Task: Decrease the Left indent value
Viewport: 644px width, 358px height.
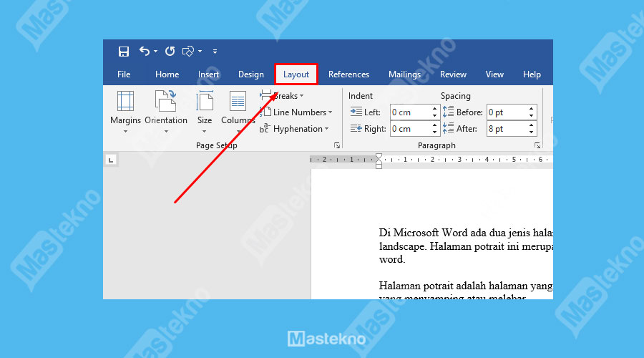Action: [x=434, y=115]
